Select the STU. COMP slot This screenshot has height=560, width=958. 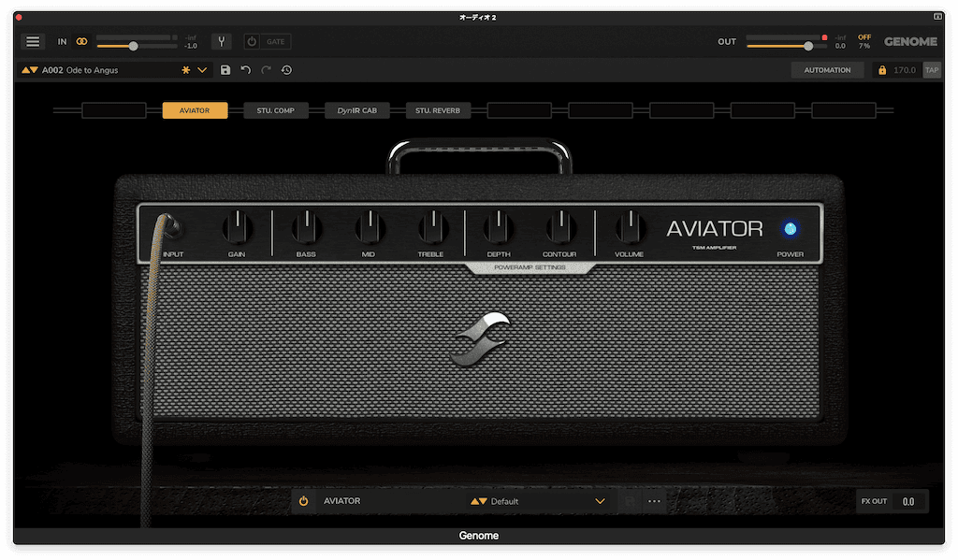276,110
